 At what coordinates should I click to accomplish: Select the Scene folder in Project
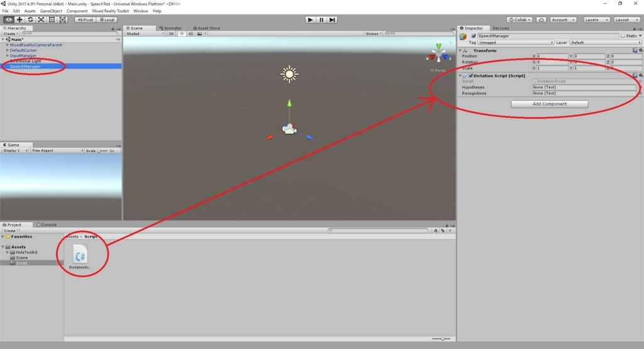(22, 257)
